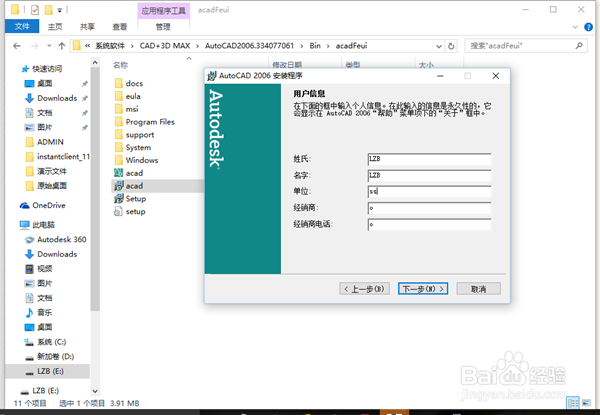Expand the address bar history dropdown
This screenshot has height=415, width=600.
click(x=439, y=46)
